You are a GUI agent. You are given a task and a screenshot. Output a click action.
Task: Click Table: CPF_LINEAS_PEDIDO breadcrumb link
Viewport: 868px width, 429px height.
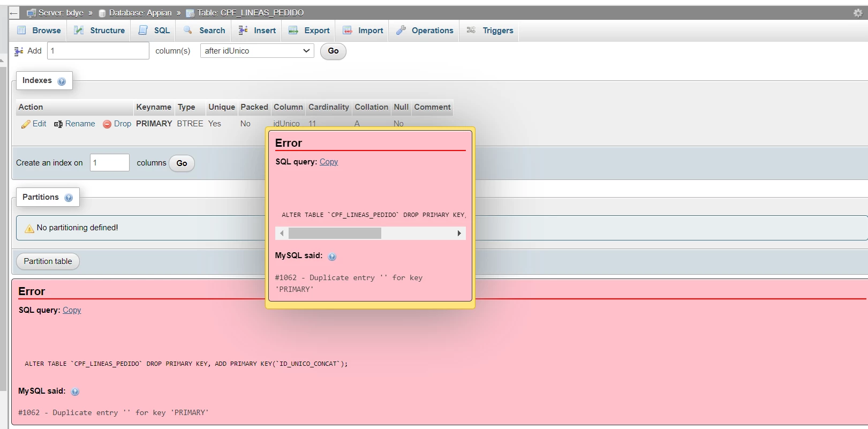pos(251,13)
